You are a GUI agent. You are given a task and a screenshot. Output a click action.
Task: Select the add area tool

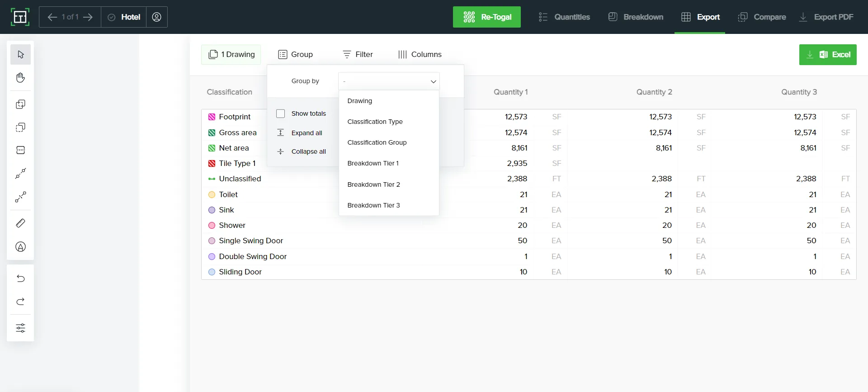[20, 104]
